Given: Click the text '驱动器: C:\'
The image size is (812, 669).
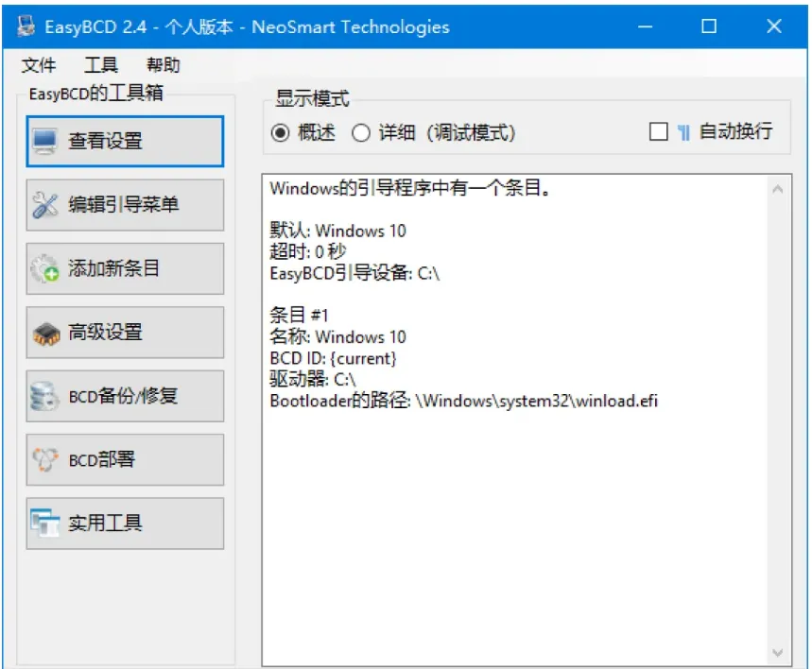Looking at the screenshot, I should [313, 380].
